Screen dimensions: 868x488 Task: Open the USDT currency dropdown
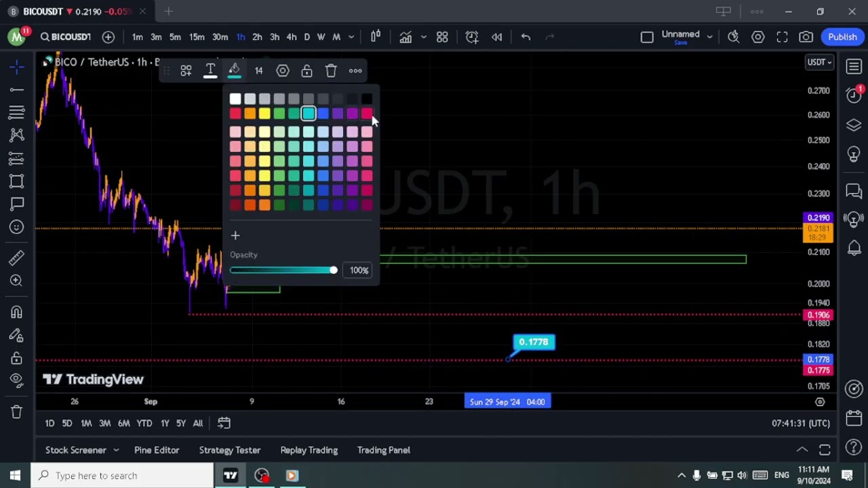pos(819,62)
